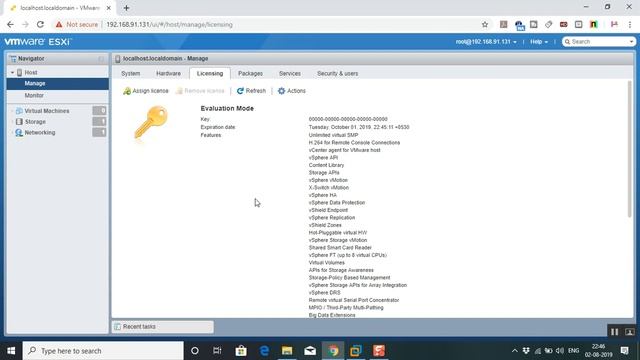
Task: Open the Actions gear menu
Action: coord(291,91)
